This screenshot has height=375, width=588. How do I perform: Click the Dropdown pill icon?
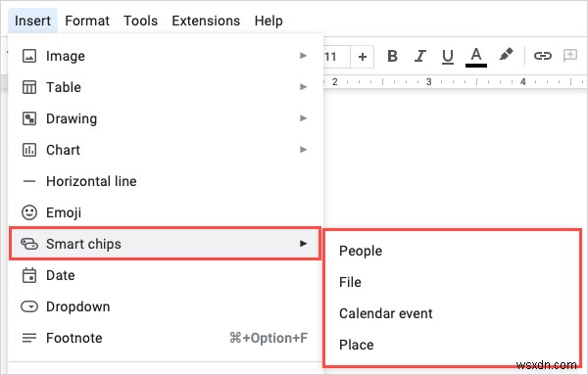pyautogui.click(x=29, y=306)
